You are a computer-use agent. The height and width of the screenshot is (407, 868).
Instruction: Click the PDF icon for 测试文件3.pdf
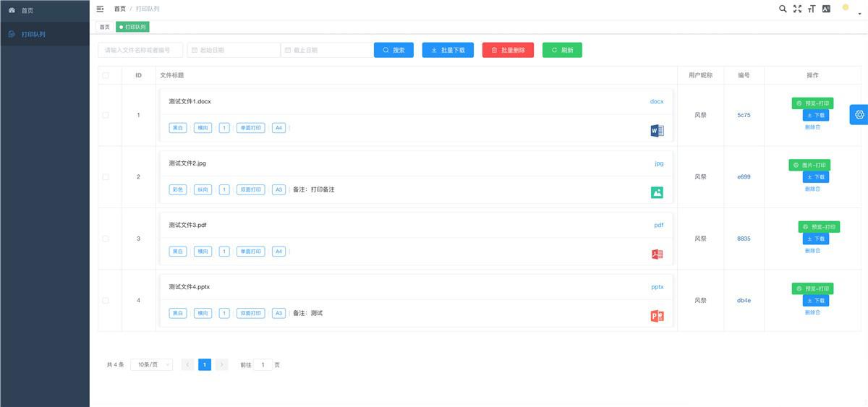pos(657,254)
